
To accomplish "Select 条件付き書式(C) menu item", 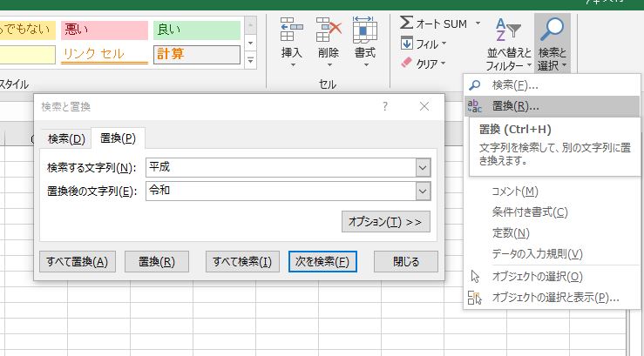I will click(x=552, y=212).
